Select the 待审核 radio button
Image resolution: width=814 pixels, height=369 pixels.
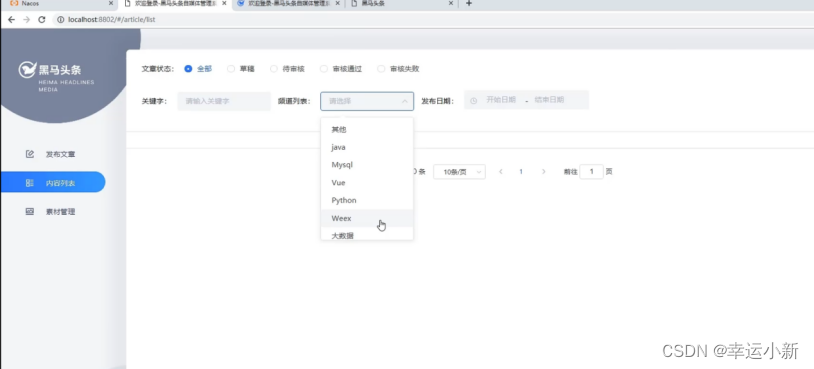coord(274,69)
